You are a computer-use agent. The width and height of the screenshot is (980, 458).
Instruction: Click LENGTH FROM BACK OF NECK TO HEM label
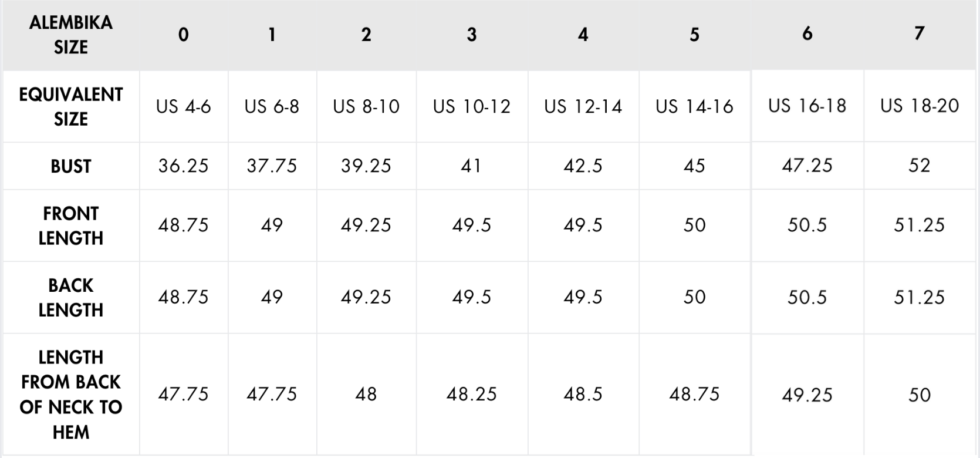point(71,394)
